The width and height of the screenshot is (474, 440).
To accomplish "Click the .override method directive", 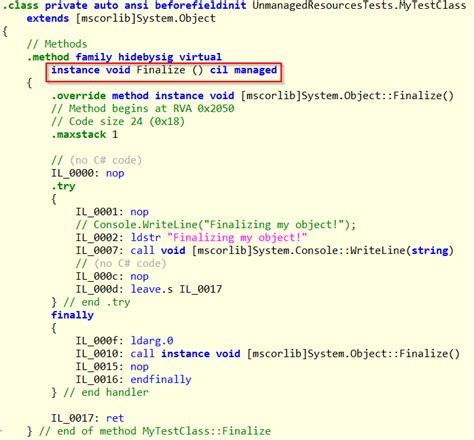I will (100, 96).
